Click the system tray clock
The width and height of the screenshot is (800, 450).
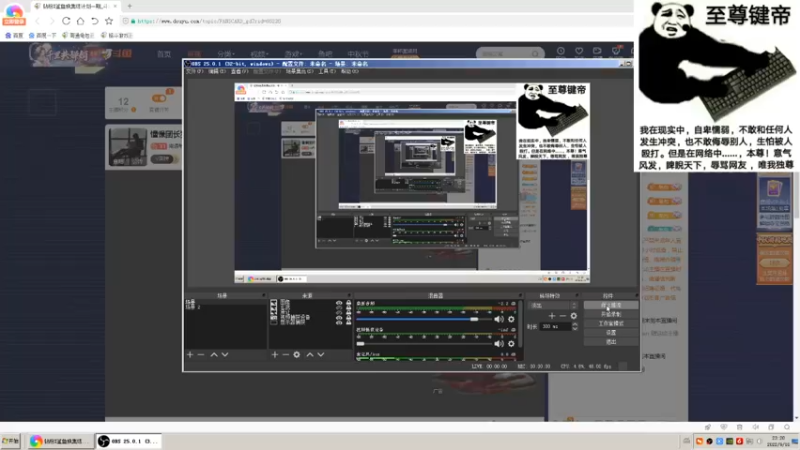[x=779, y=442]
